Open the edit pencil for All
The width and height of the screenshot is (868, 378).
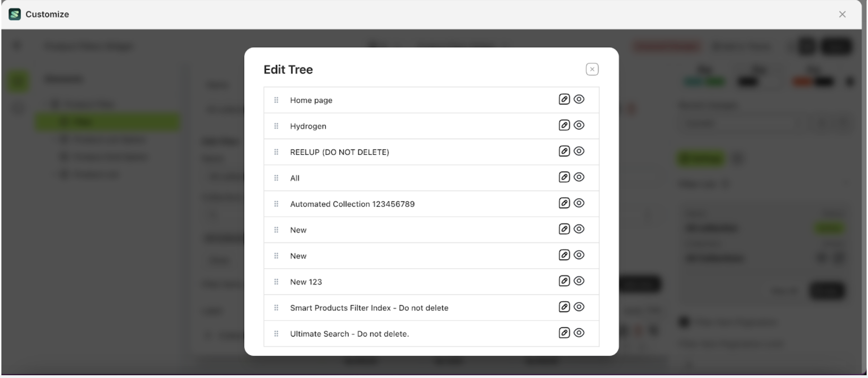point(564,177)
